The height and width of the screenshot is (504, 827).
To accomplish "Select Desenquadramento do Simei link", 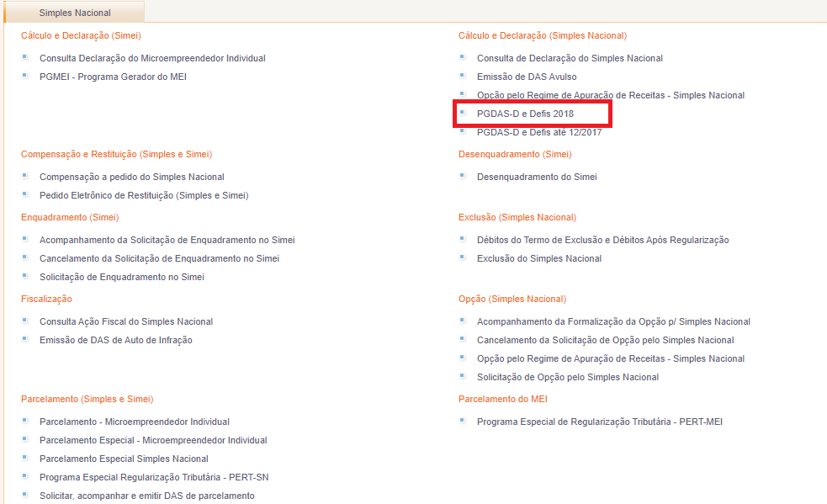I will tap(537, 177).
